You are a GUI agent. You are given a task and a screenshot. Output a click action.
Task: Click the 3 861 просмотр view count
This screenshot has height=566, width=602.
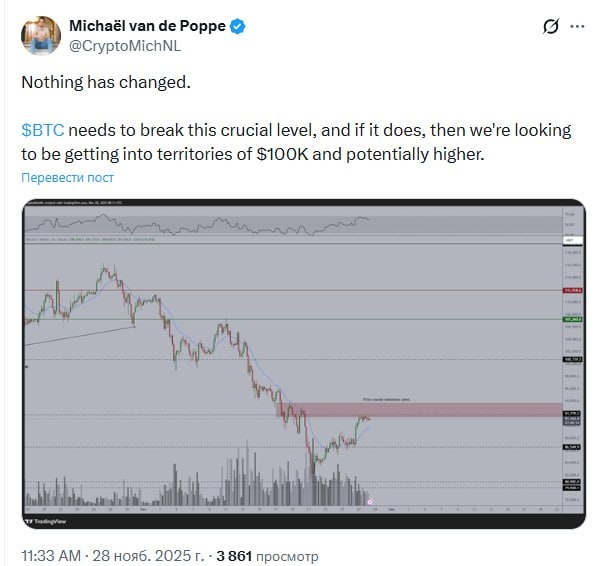(267, 556)
